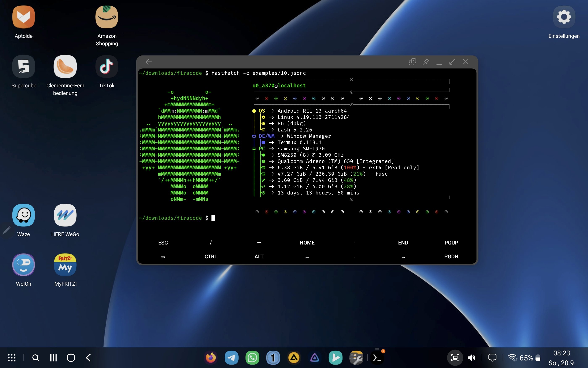The height and width of the screenshot is (368, 588).
Task: Open the taskbar search
Action: (x=35, y=357)
